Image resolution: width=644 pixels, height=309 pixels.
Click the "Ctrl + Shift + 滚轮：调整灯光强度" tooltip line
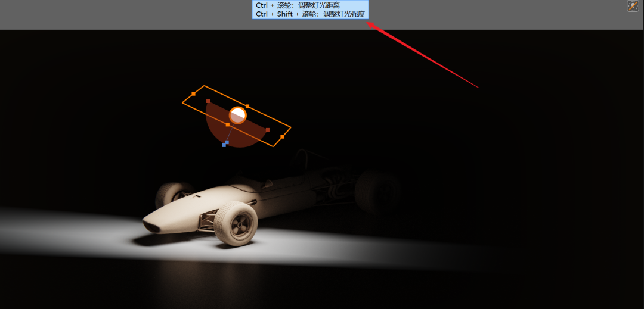click(x=310, y=14)
